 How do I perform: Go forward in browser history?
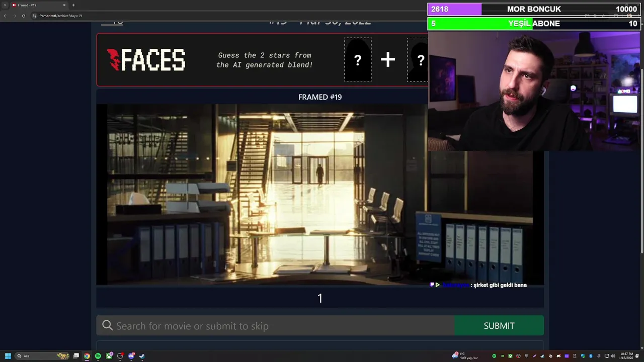pyautogui.click(x=14, y=16)
